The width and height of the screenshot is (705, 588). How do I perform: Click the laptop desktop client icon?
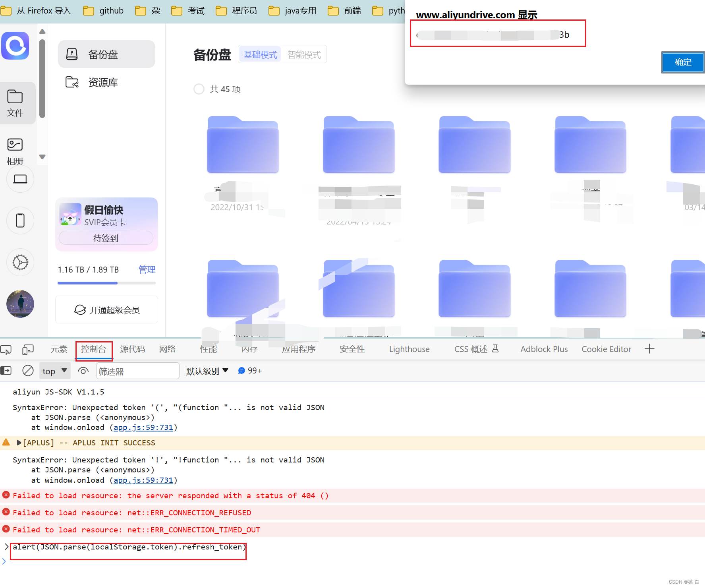20,179
